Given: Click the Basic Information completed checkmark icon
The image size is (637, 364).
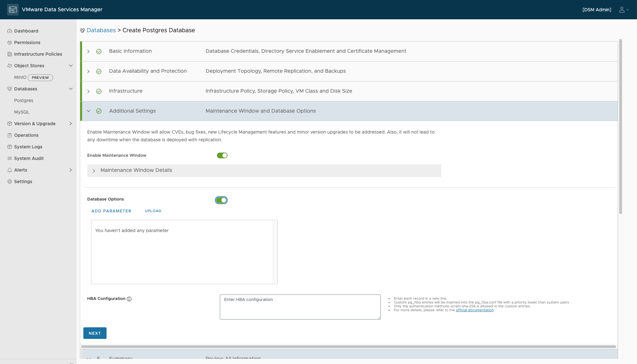Looking at the screenshot, I should tap(99, 51).
